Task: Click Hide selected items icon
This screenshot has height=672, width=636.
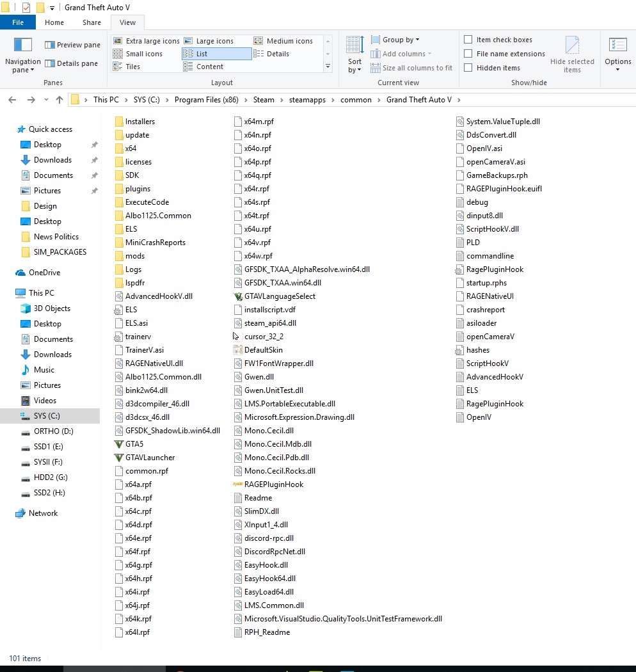Action: tap(572, 45)
